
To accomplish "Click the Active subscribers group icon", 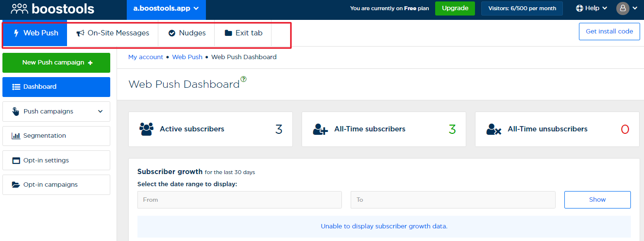I will 146,129.
